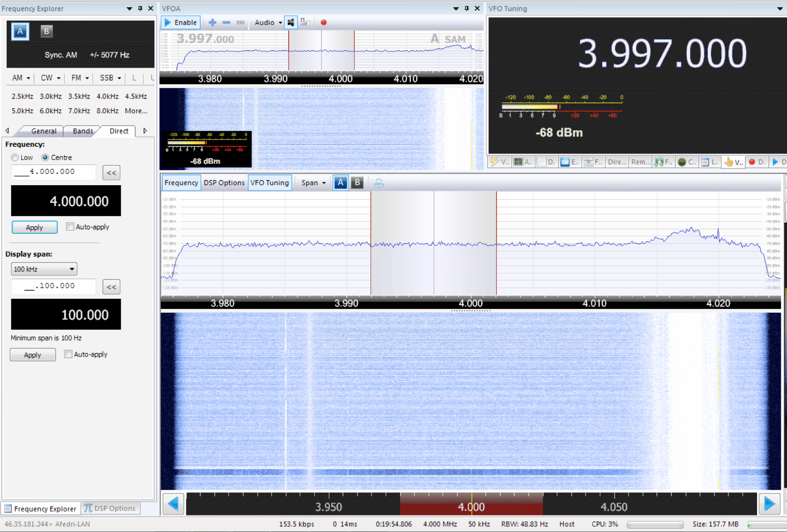Click the Enable button in VFOA
The height and width of the screenshot is (532, 787).
click(x=181, y=22)
